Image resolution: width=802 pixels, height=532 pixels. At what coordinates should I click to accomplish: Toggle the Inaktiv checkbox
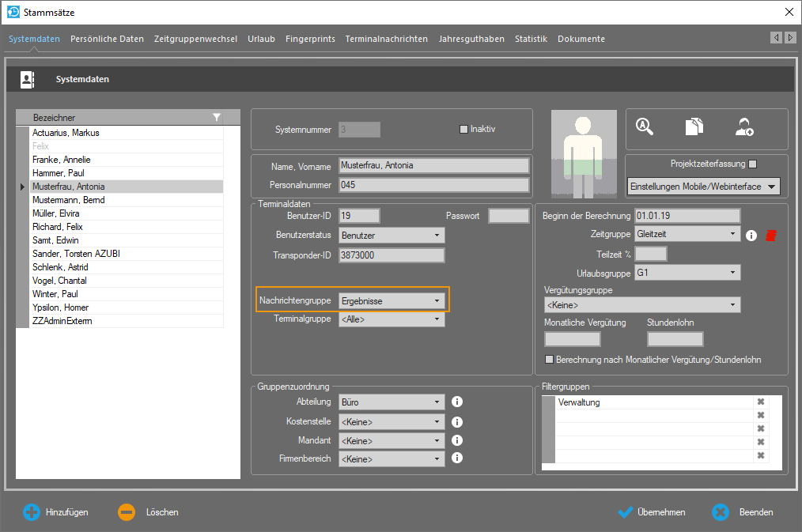coord(464,129)
